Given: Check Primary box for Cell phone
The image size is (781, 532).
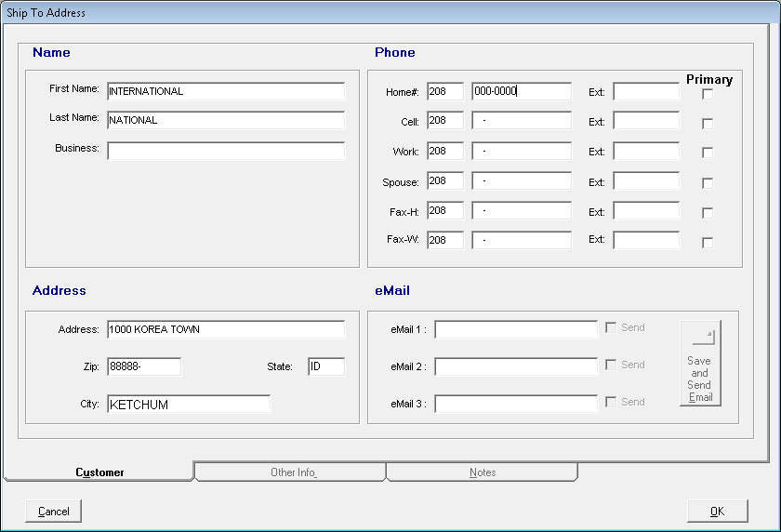Looking at the screenshot, I should [708, 123].
